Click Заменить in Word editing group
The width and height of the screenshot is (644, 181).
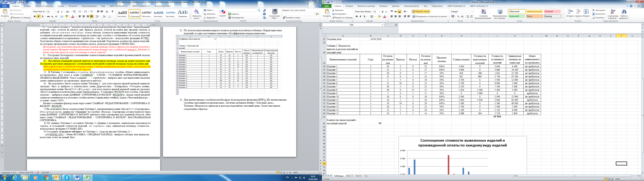[x=209, y=14]
